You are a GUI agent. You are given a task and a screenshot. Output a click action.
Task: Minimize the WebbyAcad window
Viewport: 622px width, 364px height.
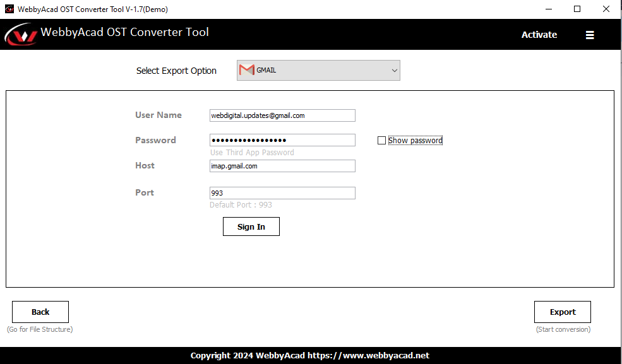(x=549, y=9)
